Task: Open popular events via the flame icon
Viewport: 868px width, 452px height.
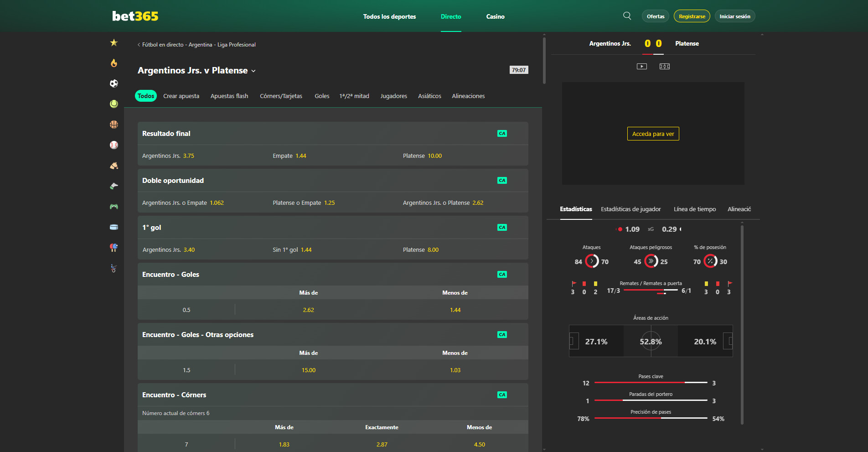Action: click(114, 63)
